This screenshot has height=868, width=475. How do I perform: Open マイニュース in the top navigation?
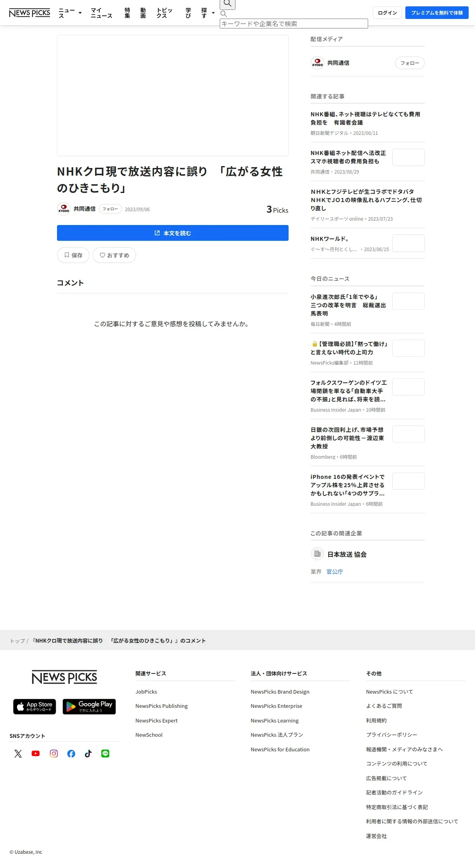point(101,13)
